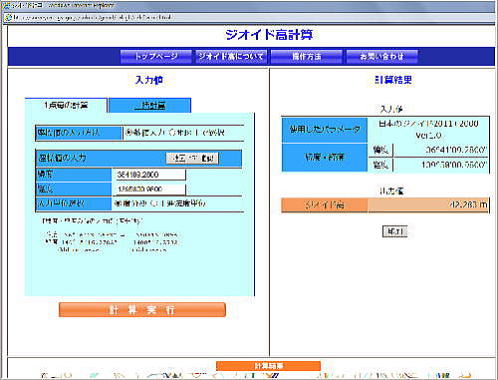Go to the 操作方法 page
This screenshot has height=380, width=498.
307,56
